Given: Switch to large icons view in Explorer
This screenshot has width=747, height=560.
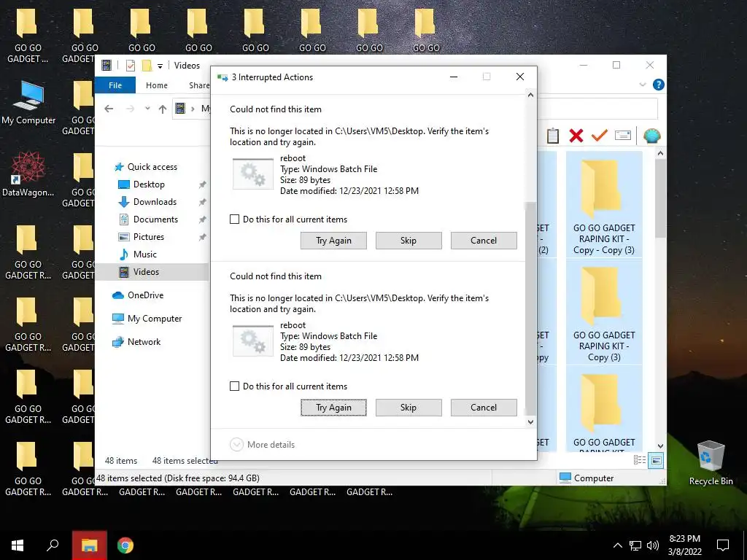Looking at the screenshot, I should 656,461.
